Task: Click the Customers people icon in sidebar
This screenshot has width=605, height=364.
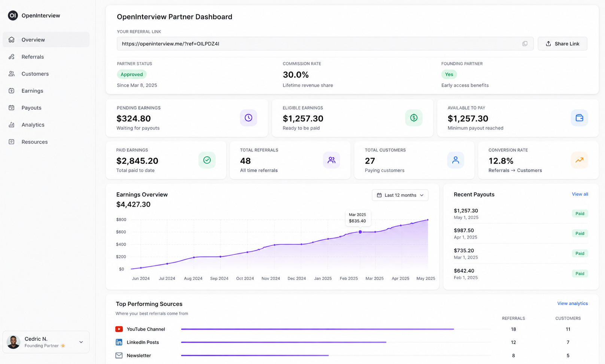Action: (x=12, y=74)
